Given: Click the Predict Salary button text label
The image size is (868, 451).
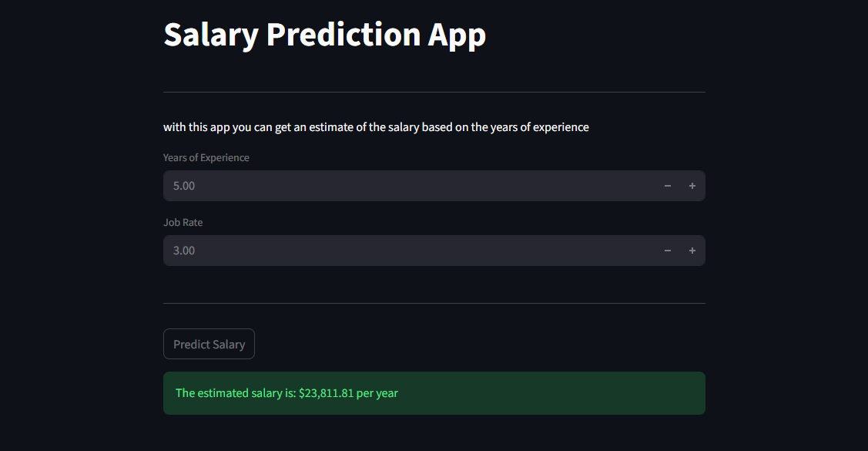Looking at the screenshot, I should point(209,344).
